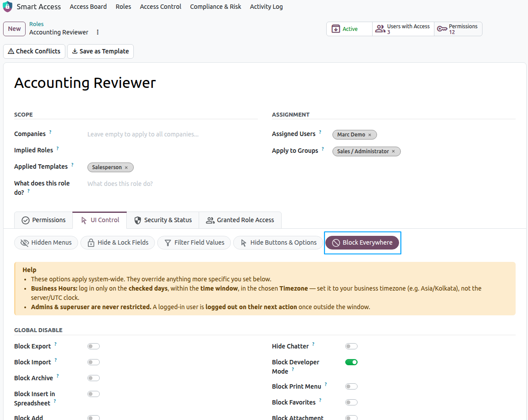
Task: Open the three-dot actions menu beside Accounting Reviewer
Action: coord(98,32)
